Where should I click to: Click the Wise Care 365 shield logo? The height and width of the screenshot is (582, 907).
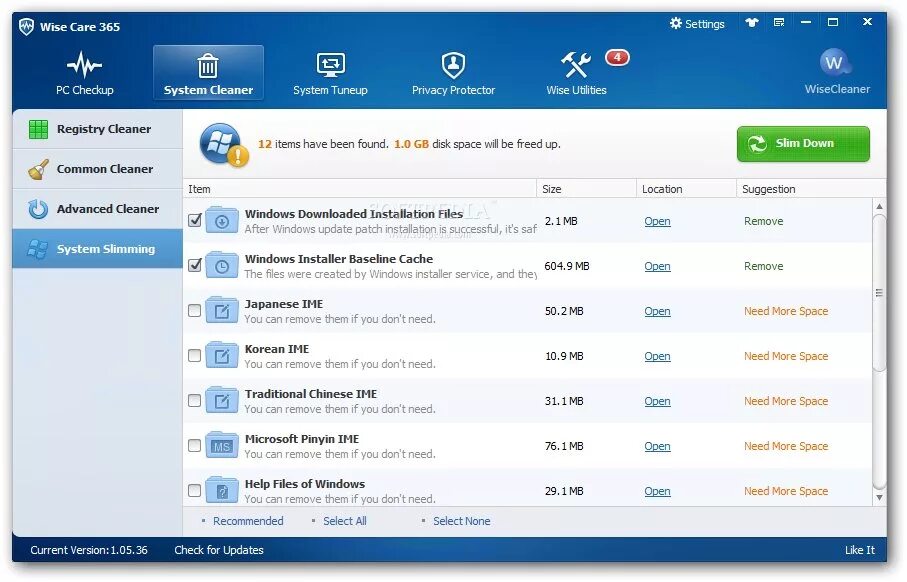coord(26,27)
